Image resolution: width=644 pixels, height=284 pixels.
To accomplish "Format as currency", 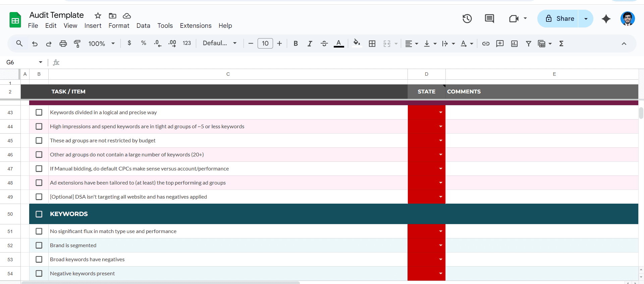I will pos(129,43).
